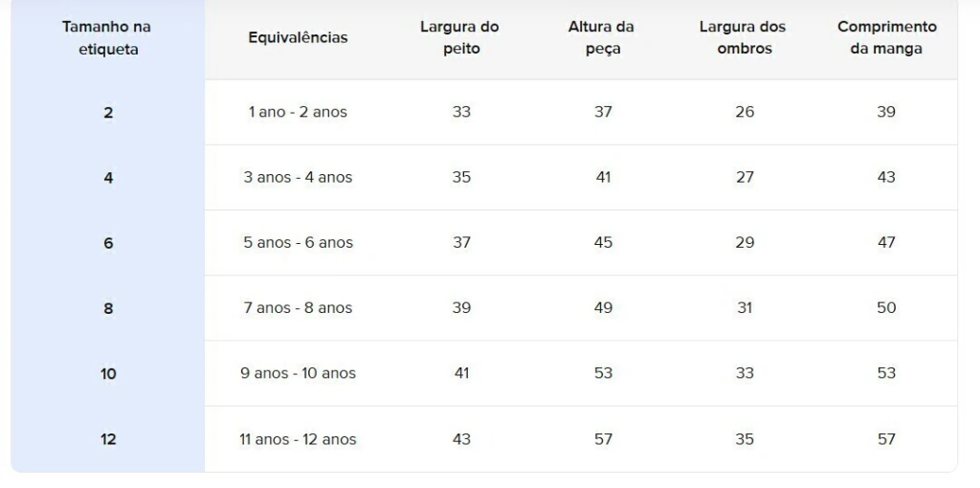The height and width of the screenshot is (488, 980).
Task: Select size label 8 row cell
Action: (109, 309)
